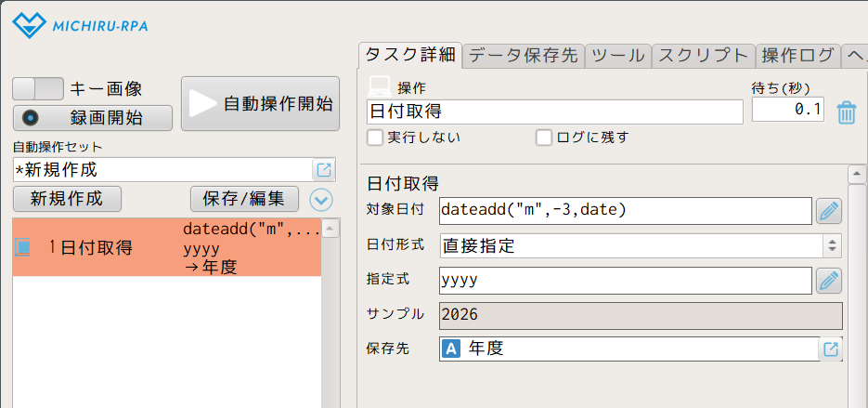Screen dimensions: 868x408
Task: Expand the circular down-arrow chevron button
Action: pos(321,199)
